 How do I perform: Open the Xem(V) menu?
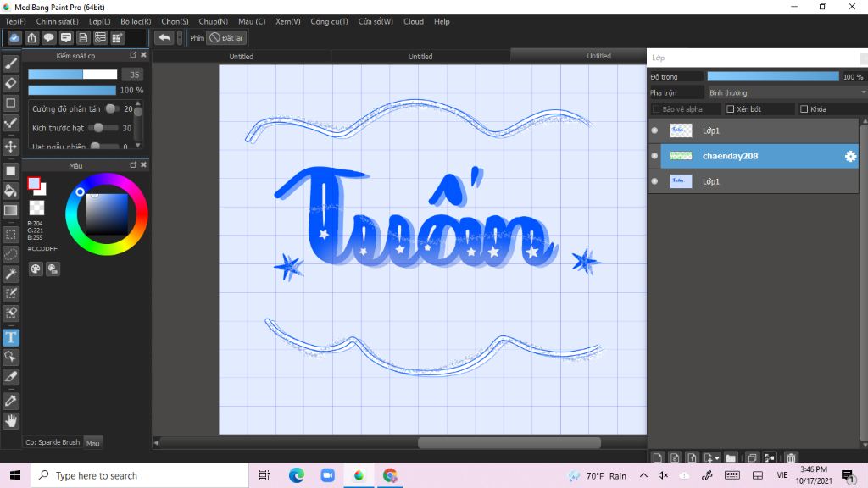click(x=288, y=21)
